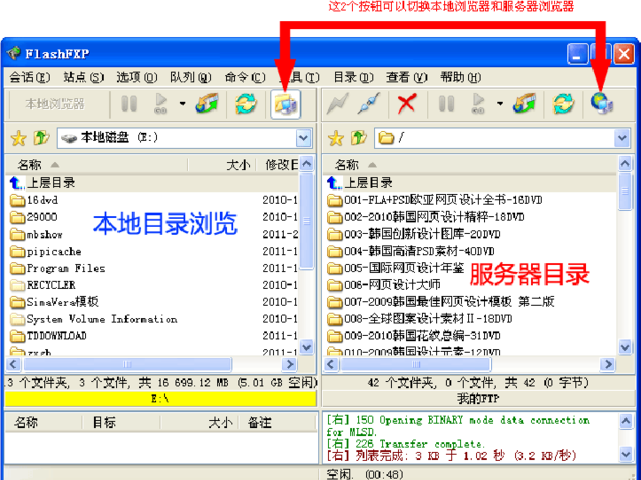
Task: Select 001-FLA+PSD欧亚网页设计全书-16DVD folder
Action: (x=435, y=200)
